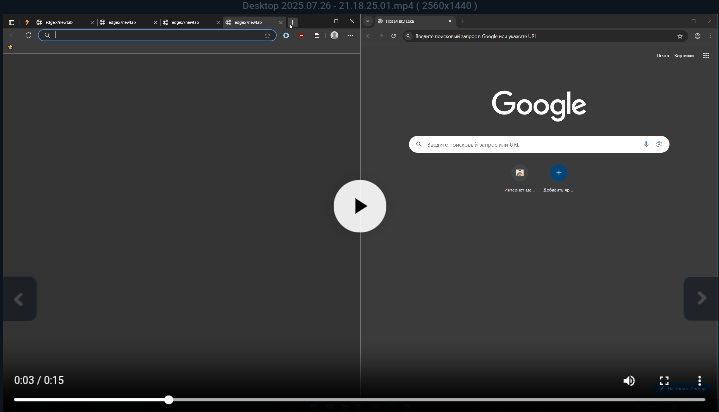Focus the Google search box
Viewport: 719px width, 412px height.
pyautogui.click(x=539, y=145)
